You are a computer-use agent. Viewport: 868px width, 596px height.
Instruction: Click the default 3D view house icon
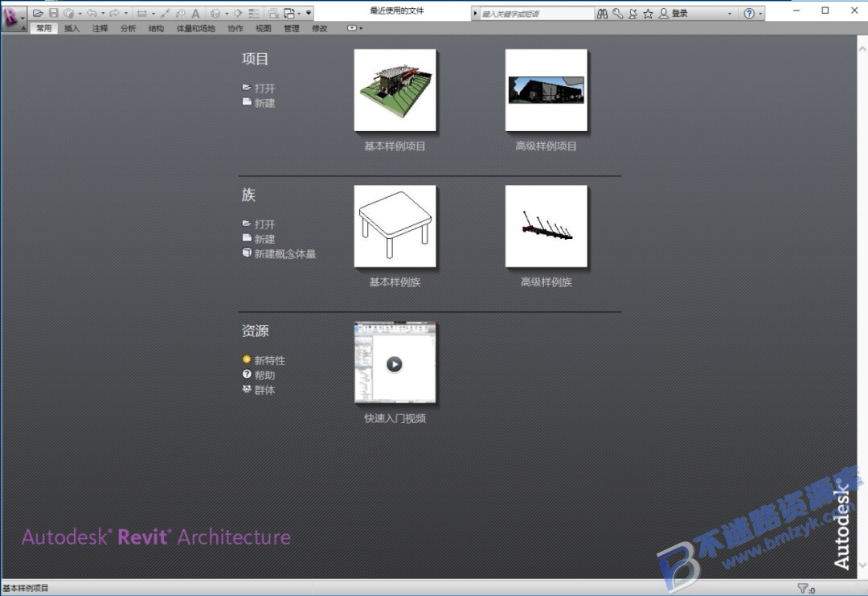pos(215,13)
